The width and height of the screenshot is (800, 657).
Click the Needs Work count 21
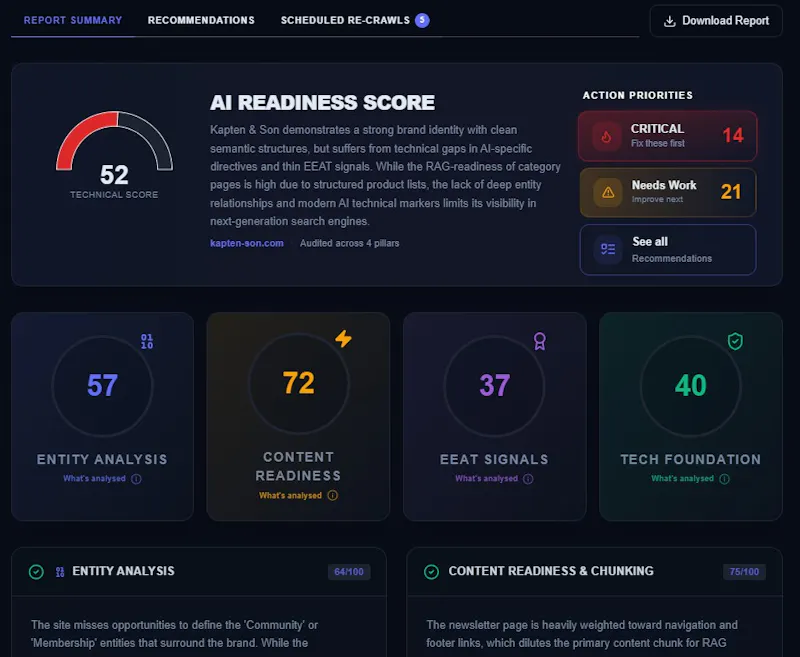[731, 192]
